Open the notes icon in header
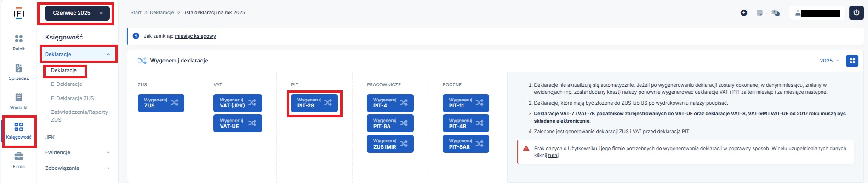868x185 pixels. point(760,13)
